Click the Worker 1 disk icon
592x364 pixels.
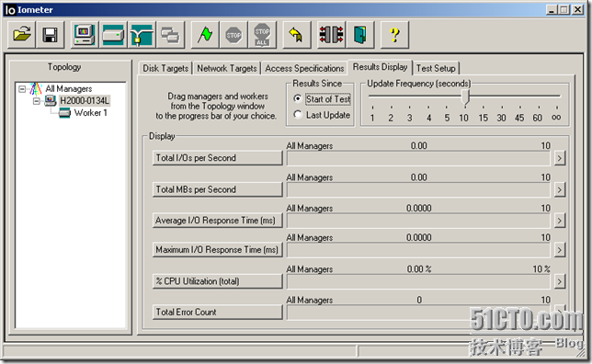tap(64, 113)
